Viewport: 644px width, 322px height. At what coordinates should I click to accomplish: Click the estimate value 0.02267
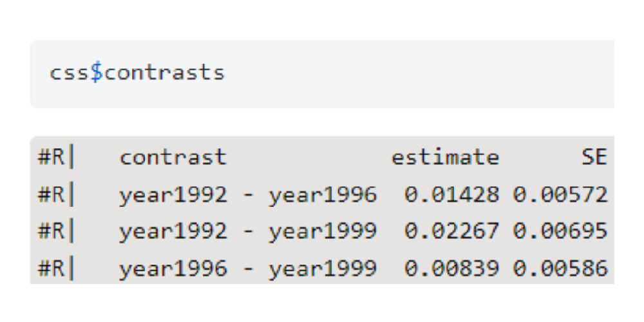tap(452, 231)
